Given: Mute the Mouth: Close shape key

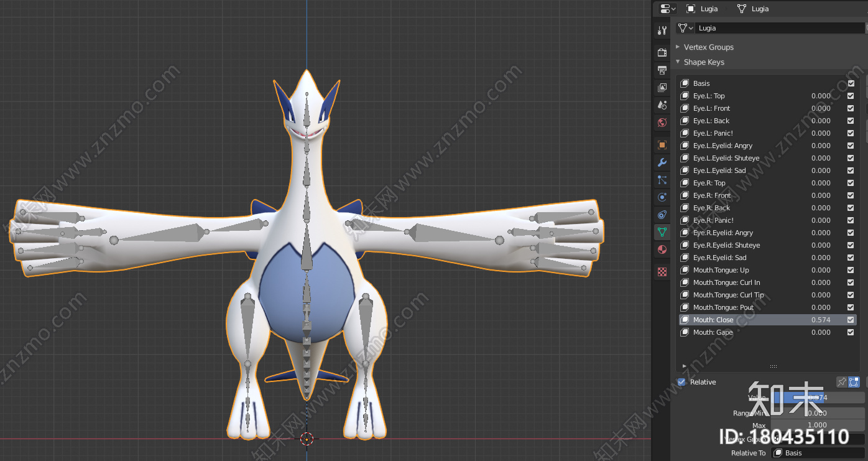Looking at the screenshot, I should pyautogui.click(x=851, y=320).
